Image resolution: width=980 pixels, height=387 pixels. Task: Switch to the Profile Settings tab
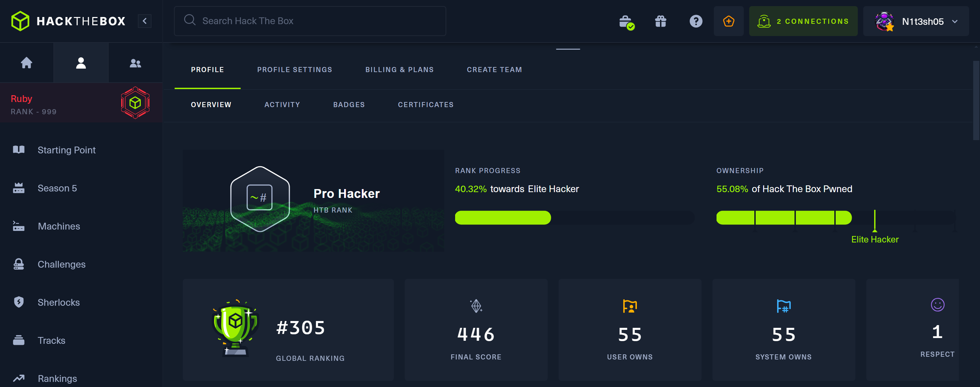(x=294, y=70)
